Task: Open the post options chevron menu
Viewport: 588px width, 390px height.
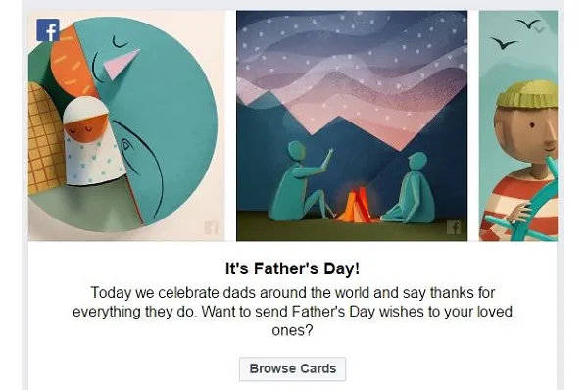Action: (539, 29)
